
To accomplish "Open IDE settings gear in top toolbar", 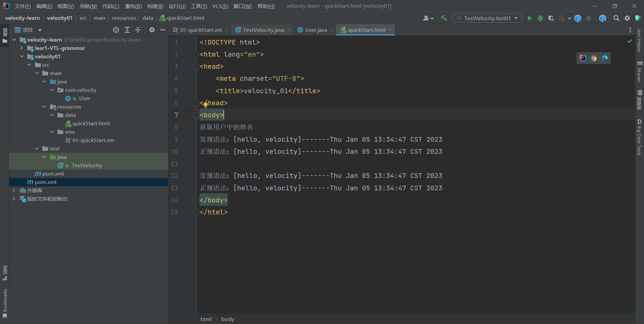I will 627,18.
